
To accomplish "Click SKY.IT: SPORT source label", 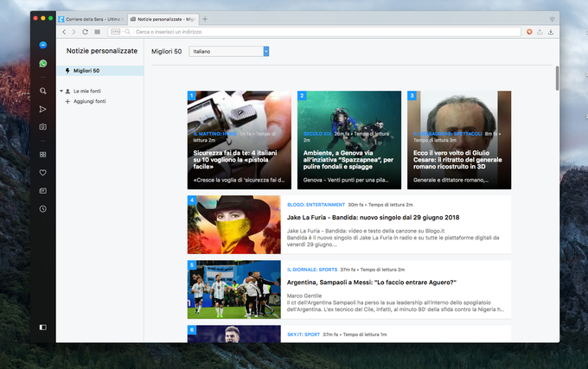I will point(304,334).
